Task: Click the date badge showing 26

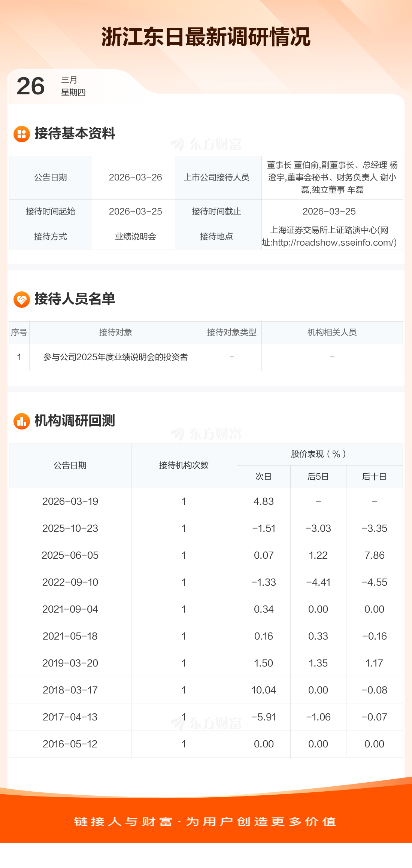Action: coord(31,86)
